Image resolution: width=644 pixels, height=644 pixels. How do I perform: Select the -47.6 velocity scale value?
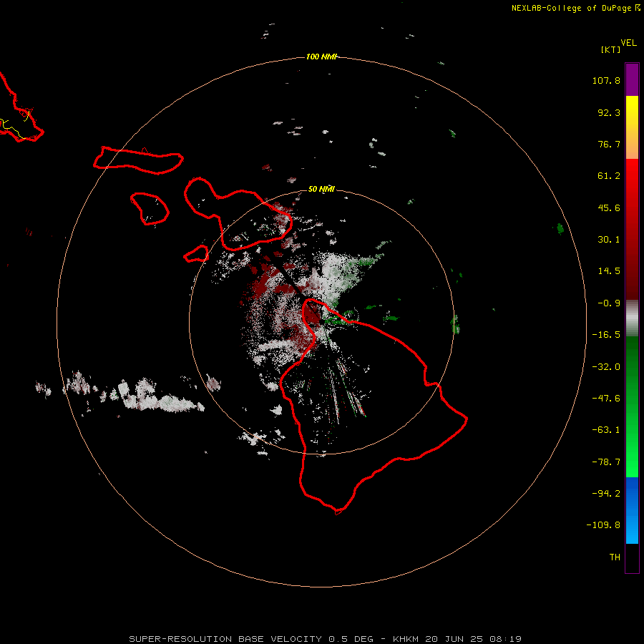coord(606,399)
